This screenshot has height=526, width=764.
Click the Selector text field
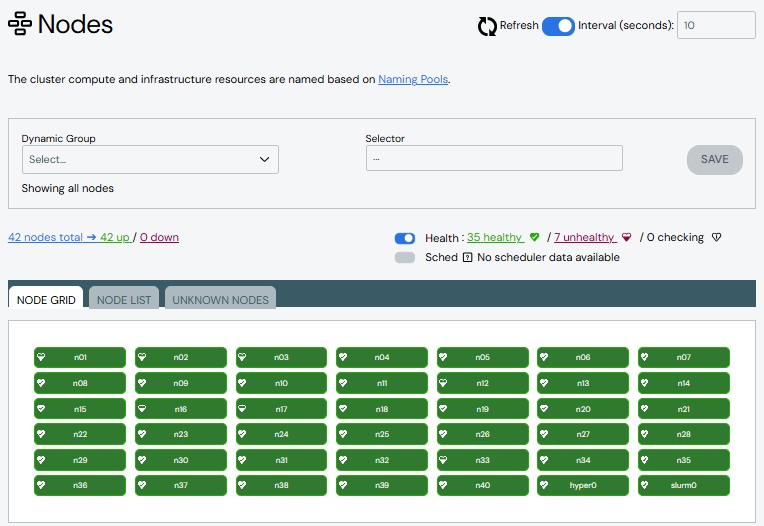tap(494, 158)
